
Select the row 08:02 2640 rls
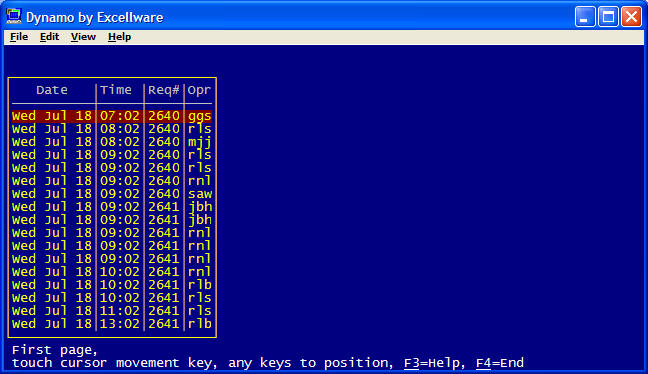[x=112, y=129]
